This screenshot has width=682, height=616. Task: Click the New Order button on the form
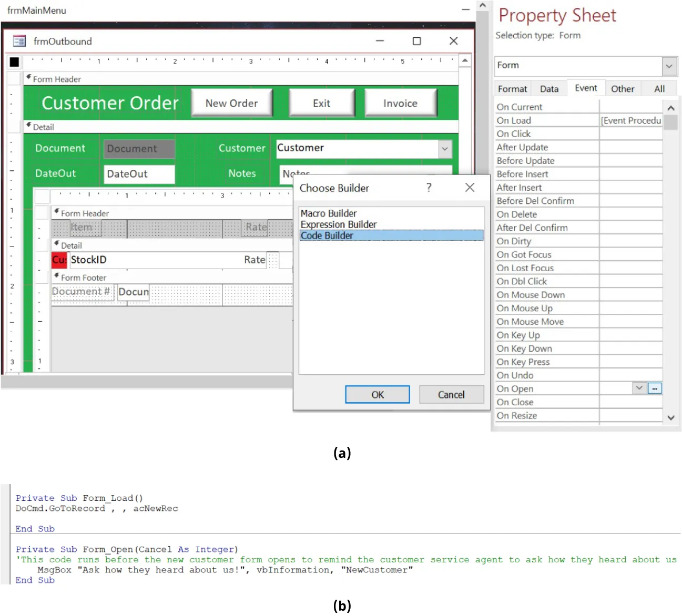tap(232, 103)
